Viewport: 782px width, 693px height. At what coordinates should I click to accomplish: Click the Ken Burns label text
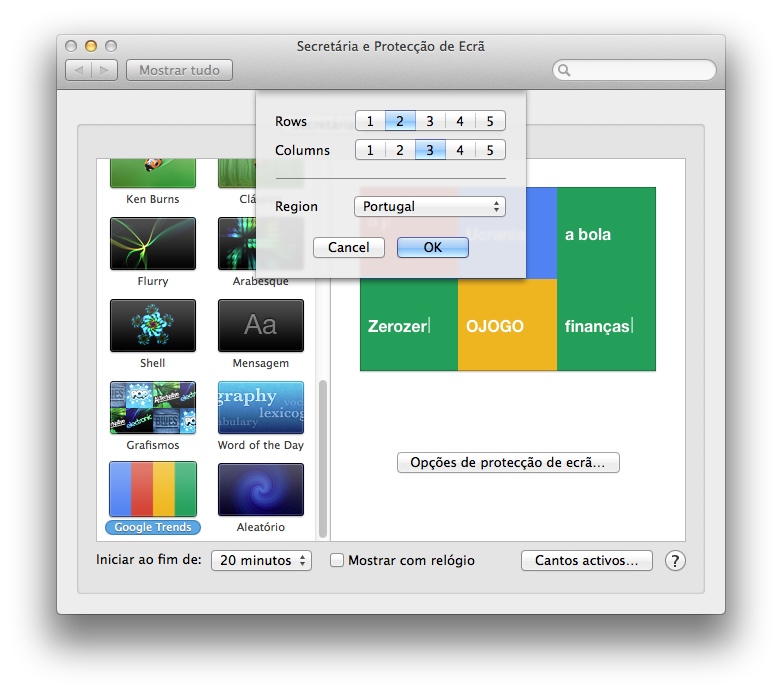tap(153, 199)
